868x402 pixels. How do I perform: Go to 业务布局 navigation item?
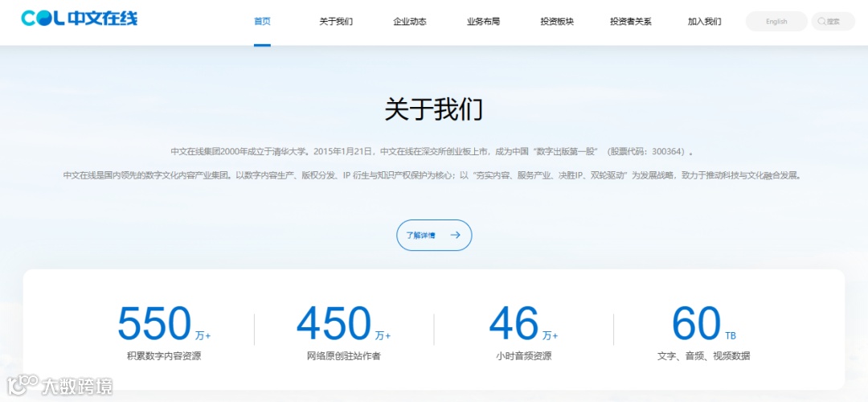(483, 22)
